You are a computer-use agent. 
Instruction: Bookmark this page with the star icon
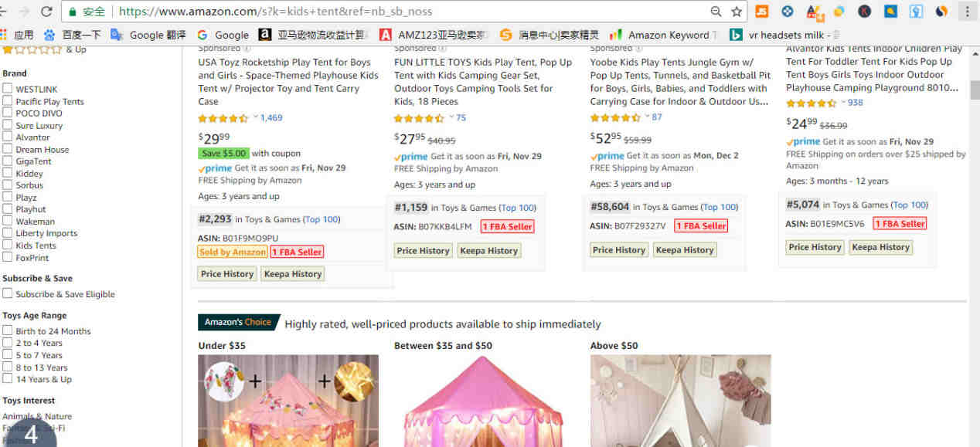click(x=737, y=12)
